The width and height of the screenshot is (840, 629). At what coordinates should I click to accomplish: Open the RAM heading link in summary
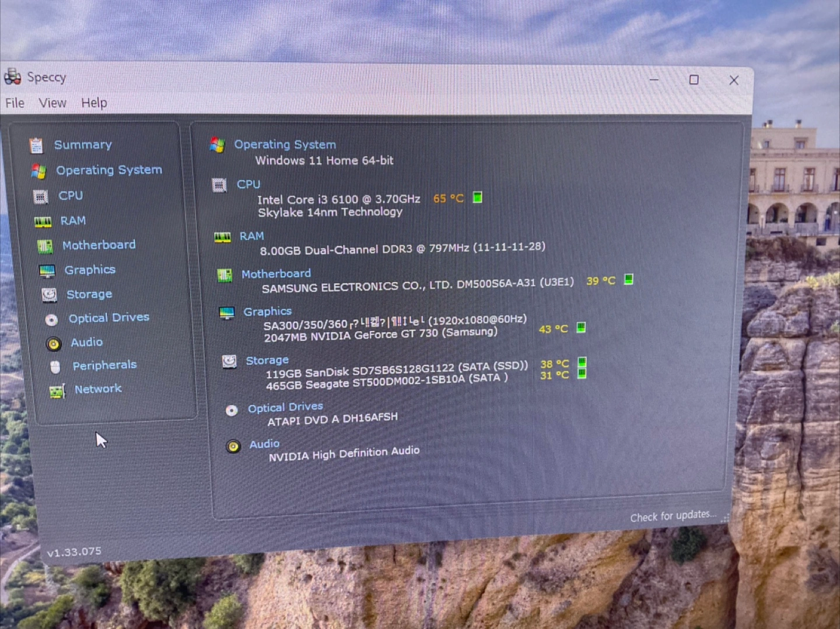tap(251, 236)
